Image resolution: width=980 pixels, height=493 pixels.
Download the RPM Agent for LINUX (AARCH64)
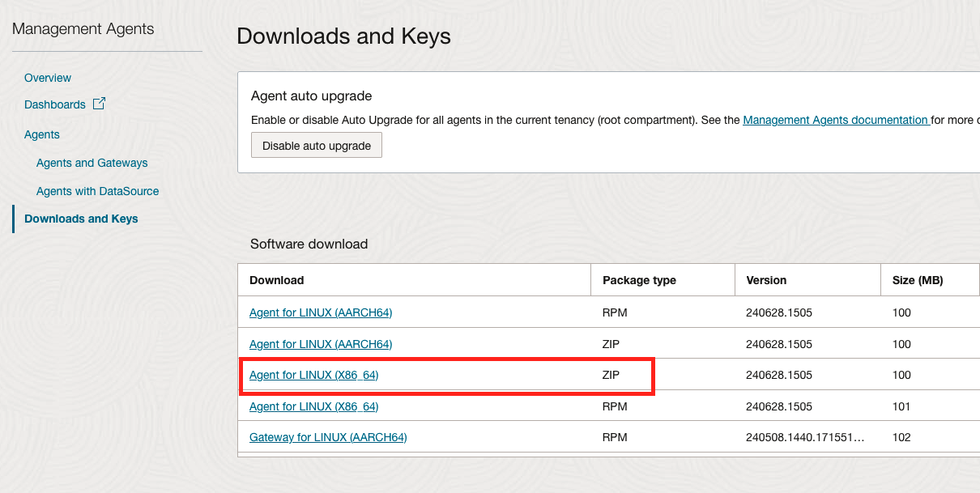coord(320,312)
